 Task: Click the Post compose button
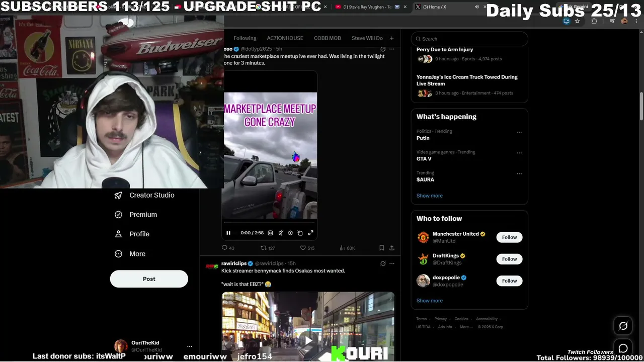[x=149, y=279]
